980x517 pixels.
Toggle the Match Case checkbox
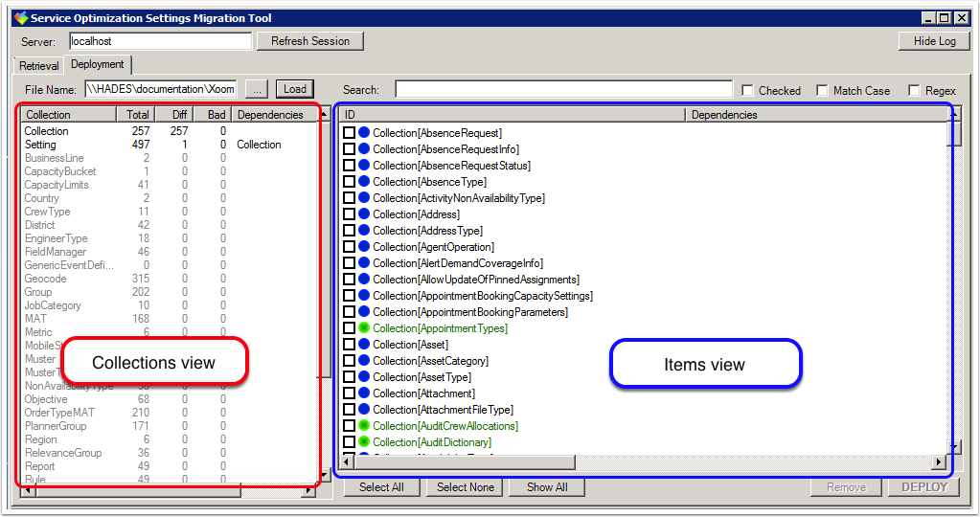tap(822, 91)
